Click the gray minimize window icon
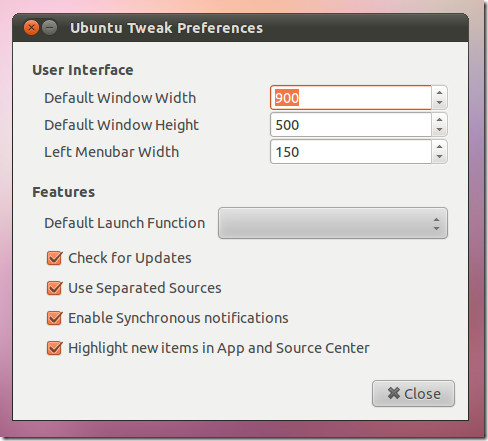 [50, 28]
